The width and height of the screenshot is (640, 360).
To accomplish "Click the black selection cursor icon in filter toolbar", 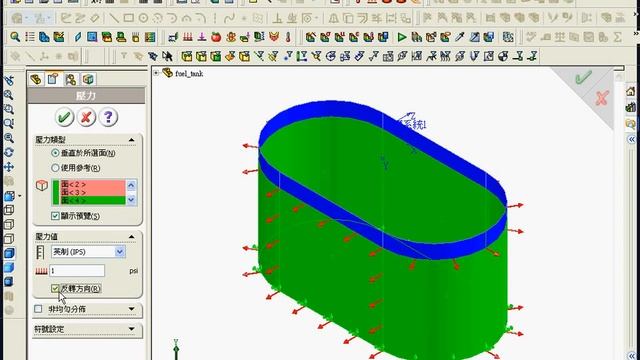I will pyautogui.click(x=167, y=56).
